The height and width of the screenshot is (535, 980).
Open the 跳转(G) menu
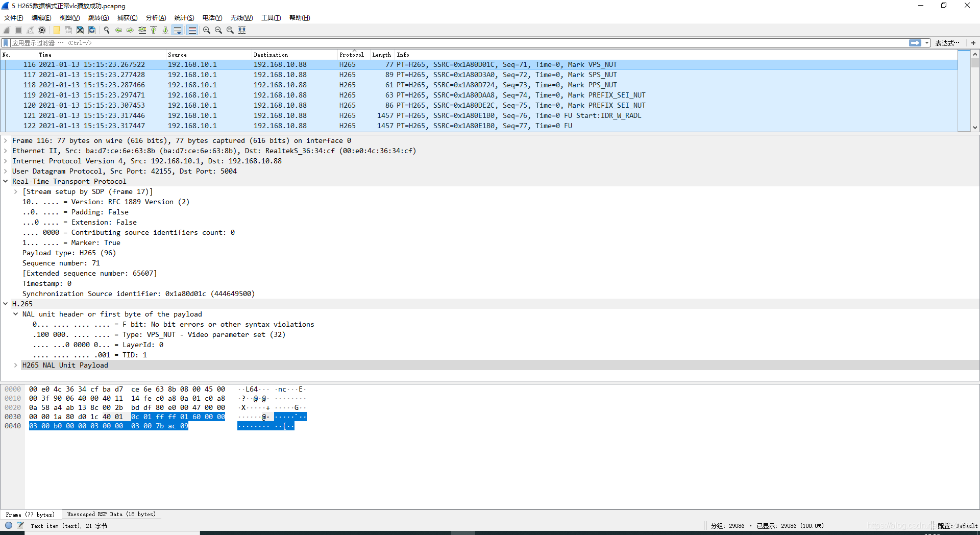pos(99,18)
